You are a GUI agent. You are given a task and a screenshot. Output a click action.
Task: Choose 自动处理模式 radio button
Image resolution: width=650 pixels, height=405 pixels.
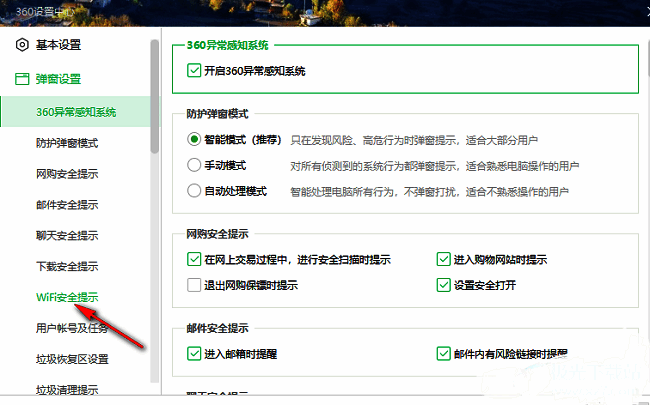coord(194,191)
